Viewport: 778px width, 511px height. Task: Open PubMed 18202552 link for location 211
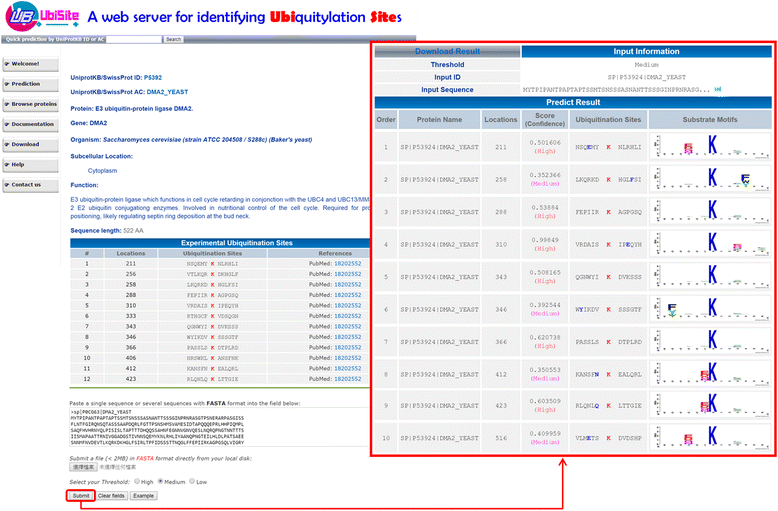347,264
